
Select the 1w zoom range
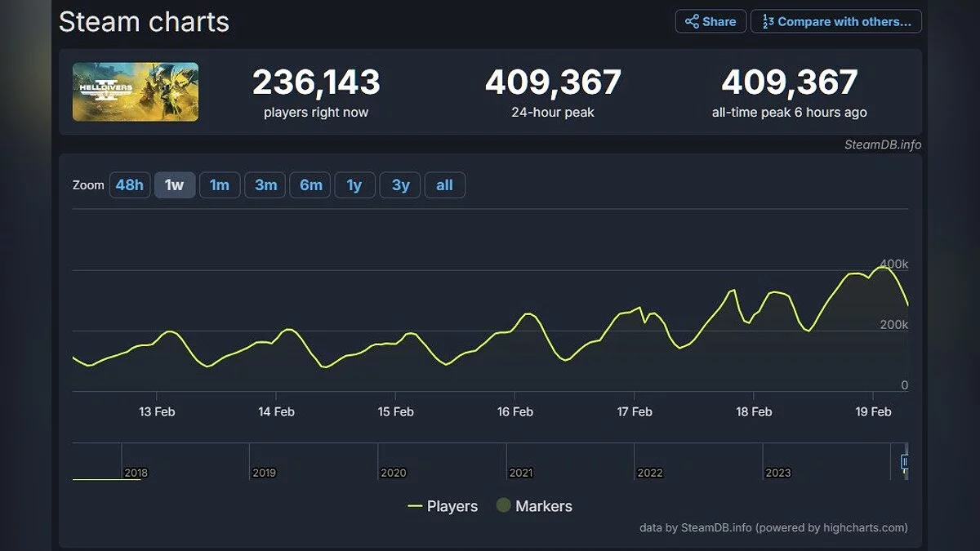tap(175, 185)
